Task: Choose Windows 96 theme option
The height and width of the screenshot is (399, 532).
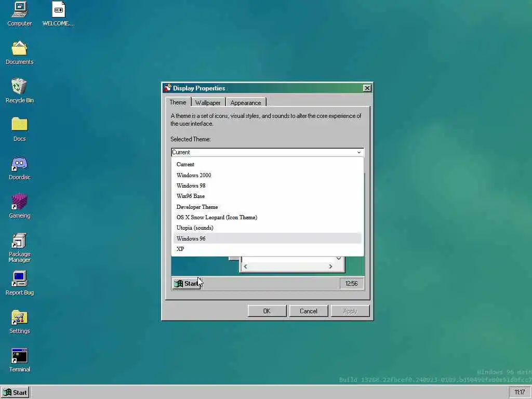Action: point(268,238)
